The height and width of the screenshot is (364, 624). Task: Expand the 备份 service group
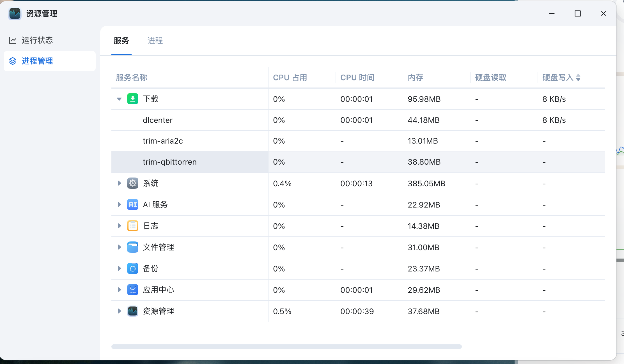click(120, 268)
